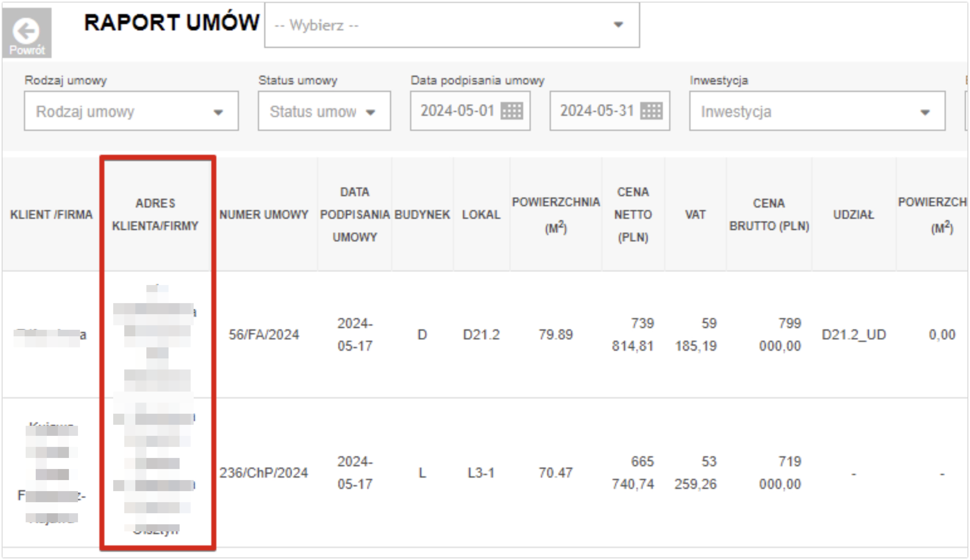Select contract number 236/ChP/2024 cell
This screenshot has width=970, height=560.
264,473
